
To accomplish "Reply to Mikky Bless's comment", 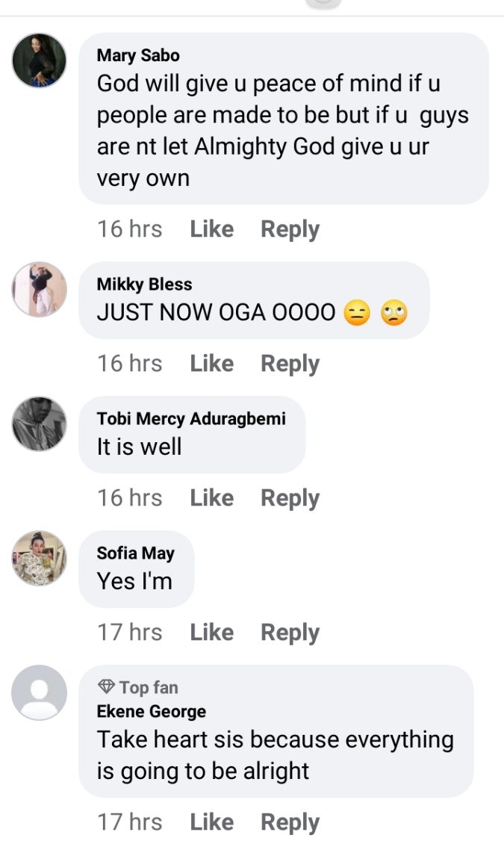I will coord(290,364).
